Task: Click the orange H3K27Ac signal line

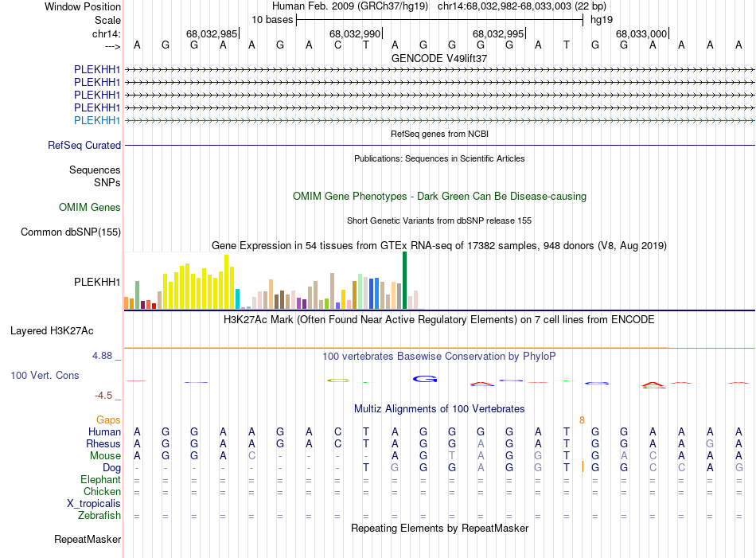Action: pos(398,348)
